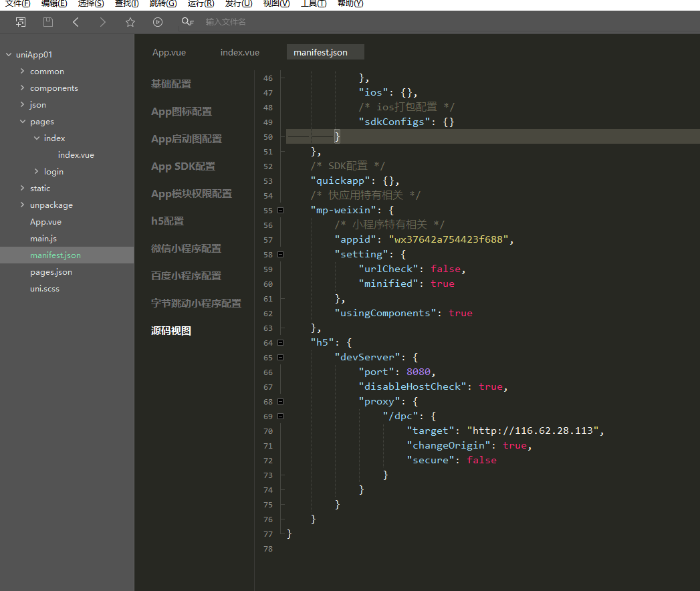Viewport: 700px width, 591px height.
Task: Open the 运行(R) menu
Action: [201, 3]
